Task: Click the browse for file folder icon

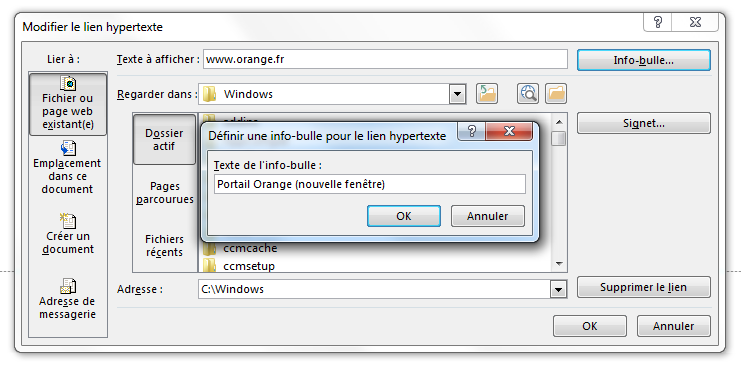Action: (556, 94)
